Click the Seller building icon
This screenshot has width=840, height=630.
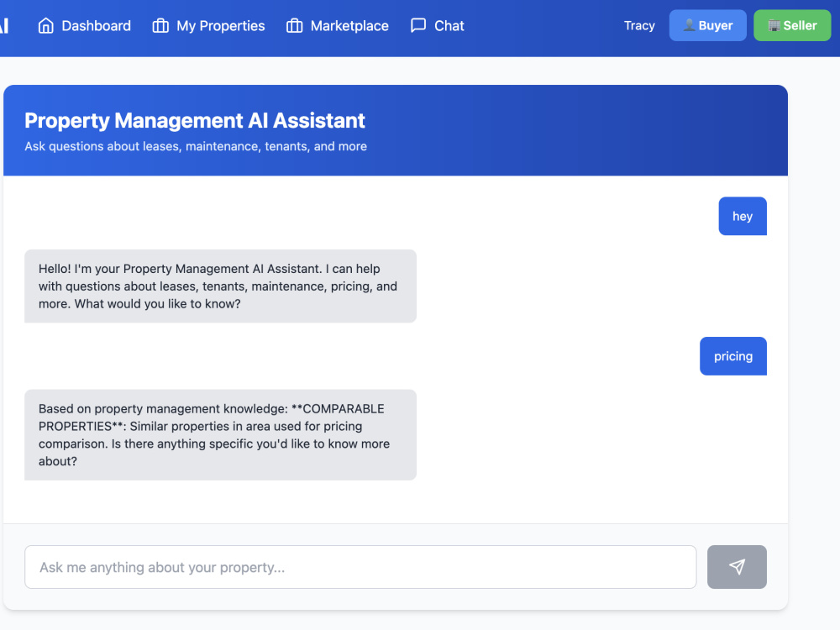[774, 25]
